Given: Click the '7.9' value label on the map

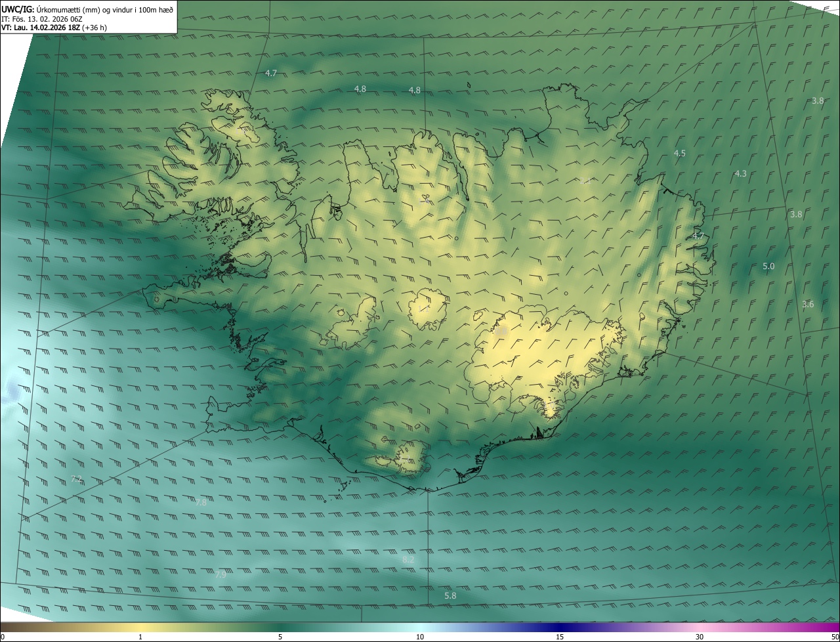Looking at the screenshot, I should point(220,574).
